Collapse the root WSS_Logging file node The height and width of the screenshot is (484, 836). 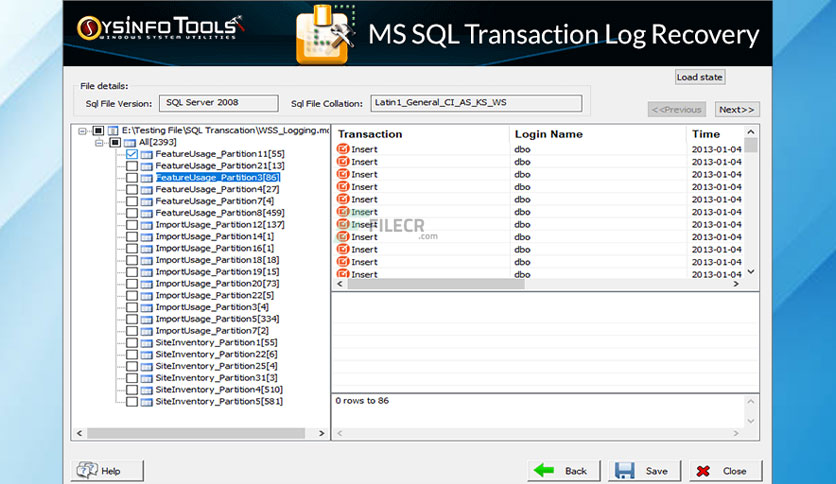82,131
